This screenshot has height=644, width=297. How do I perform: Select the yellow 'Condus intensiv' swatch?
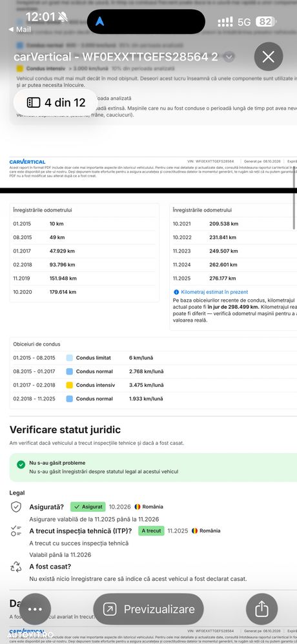[x=70, y=385]
